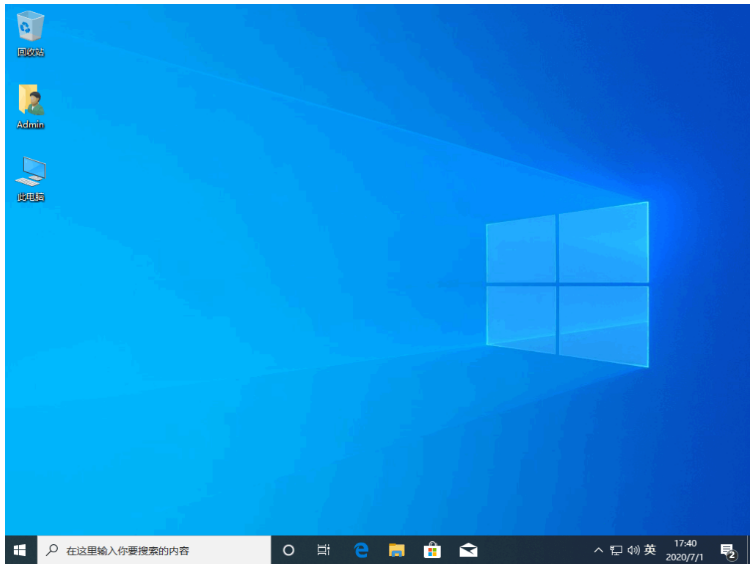The height and width of the screenshot is (566, 754).
Task: Expand the hidden system tray icons
Action: (599, 550)
